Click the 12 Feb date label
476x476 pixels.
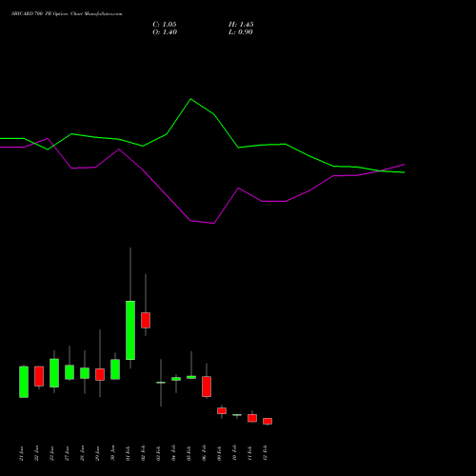click(265, 453)
